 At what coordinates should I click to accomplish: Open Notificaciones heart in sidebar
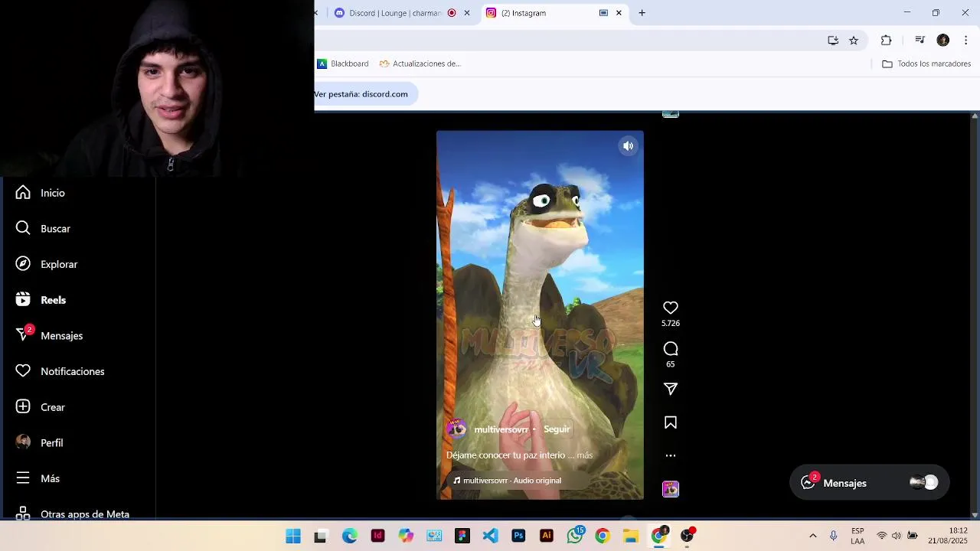click(x=60, y=371)
